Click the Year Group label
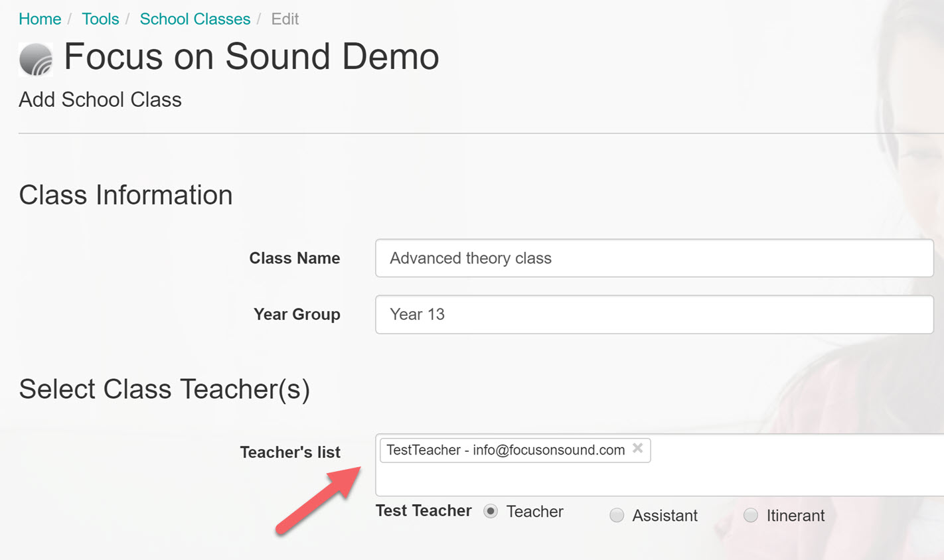The image size is (944, 560). tap(297, 315)
